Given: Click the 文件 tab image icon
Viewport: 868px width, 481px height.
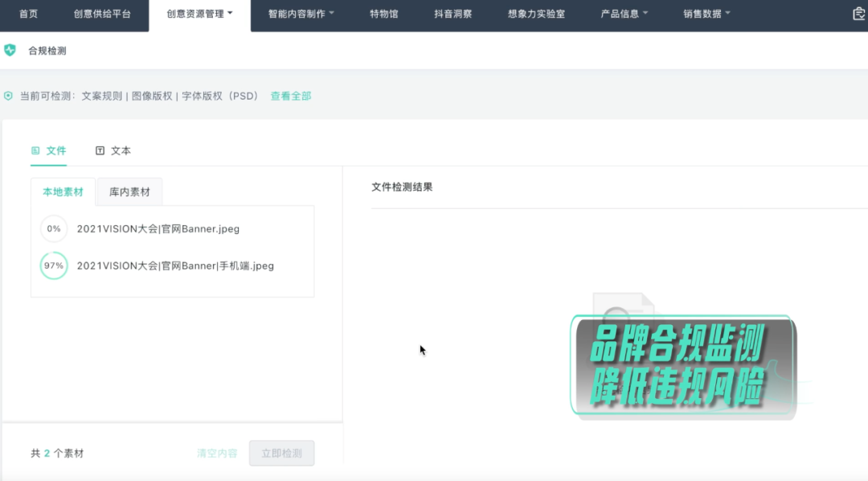Looking at the screenshot, I should coord(35,150).
